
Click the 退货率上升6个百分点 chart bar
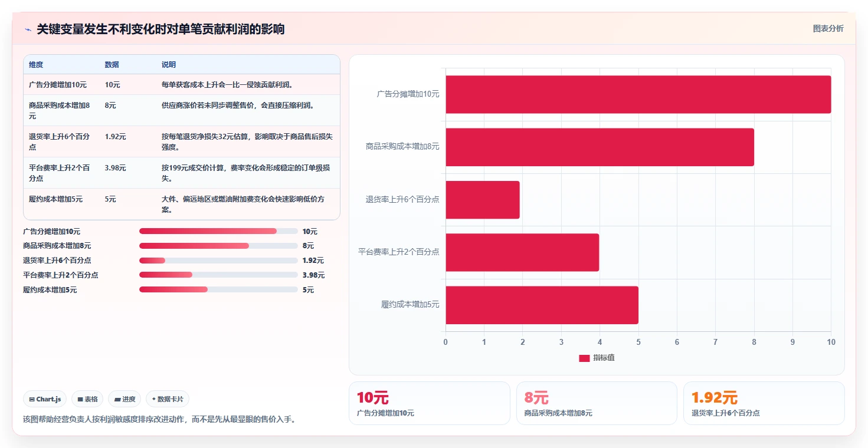click(483, 200)
